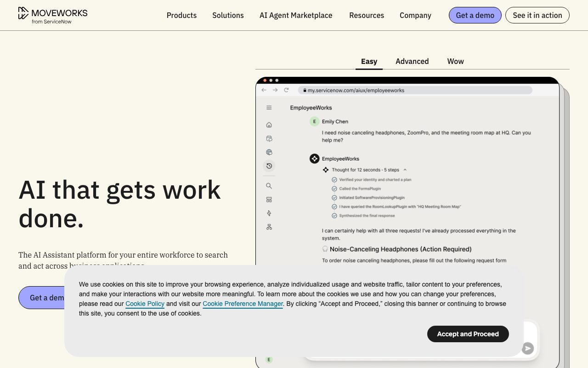
Task: Click the hero Get a demo button
Action: tap(42, 298)
